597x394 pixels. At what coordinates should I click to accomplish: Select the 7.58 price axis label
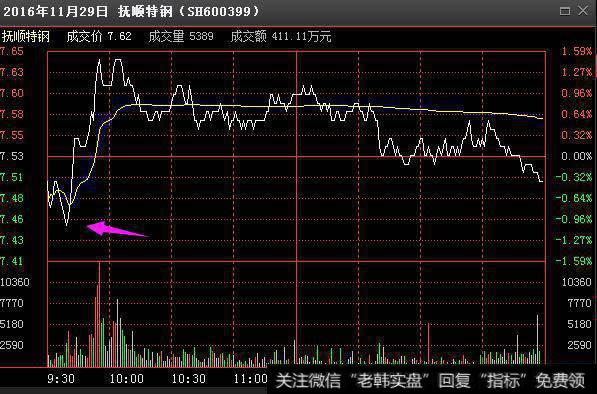pyautogui.click(x=12, y=114)
